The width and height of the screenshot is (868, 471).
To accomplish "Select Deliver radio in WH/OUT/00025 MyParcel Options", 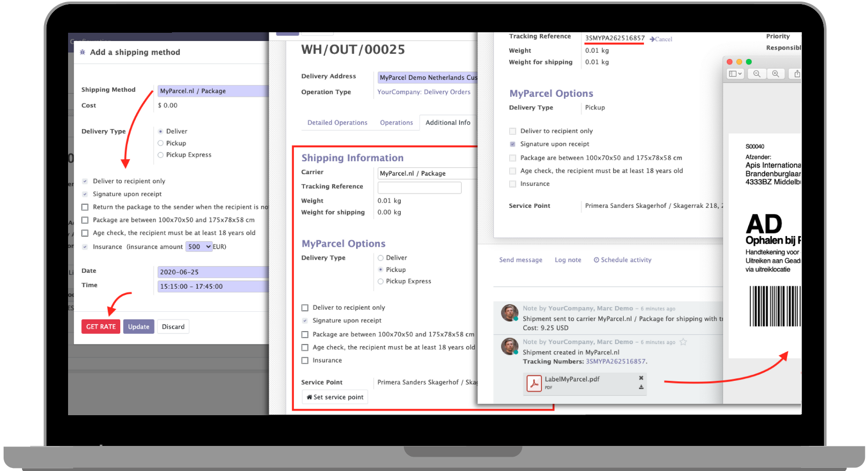I will [380, 258].
